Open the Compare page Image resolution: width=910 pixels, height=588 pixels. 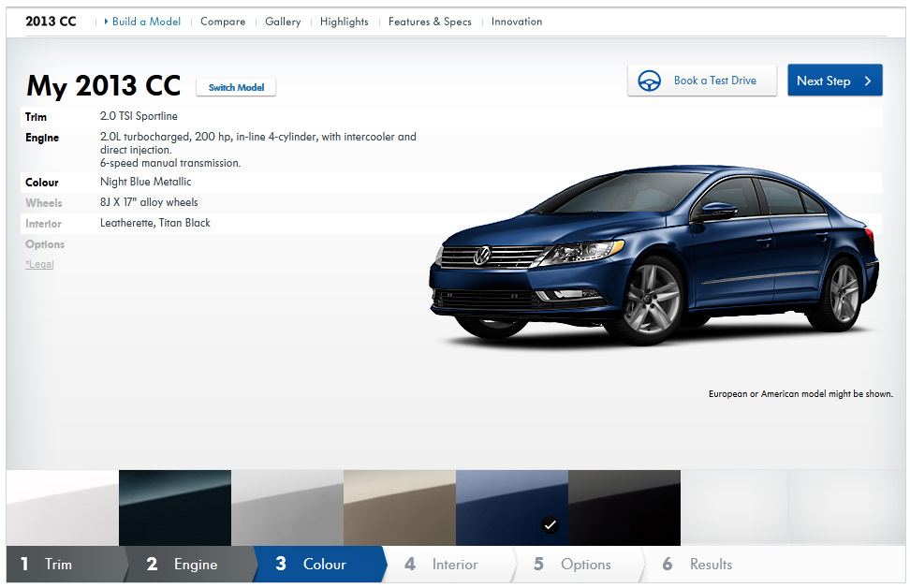coord(223,22)
